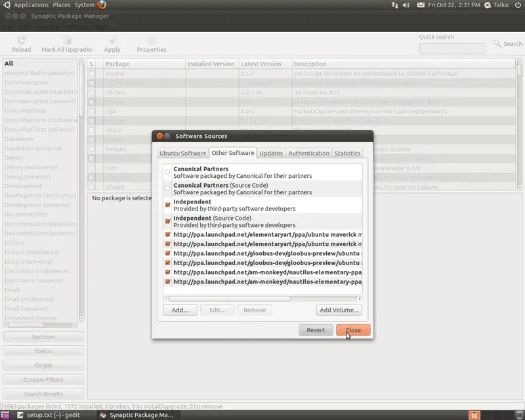Open the falko user menu in the top panel
Screen dimensions: 525x420
click(x=497, y=5)
